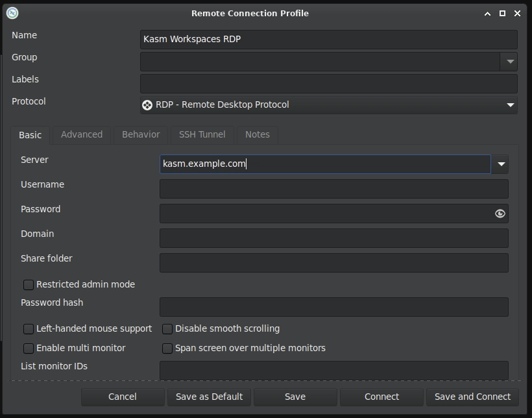
Task: Go to the SSH Tunnel tab
Action: coord(202,135)
